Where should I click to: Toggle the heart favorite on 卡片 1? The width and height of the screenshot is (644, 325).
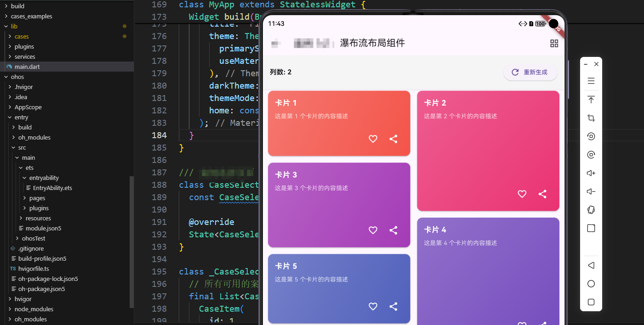pos(373,139)
